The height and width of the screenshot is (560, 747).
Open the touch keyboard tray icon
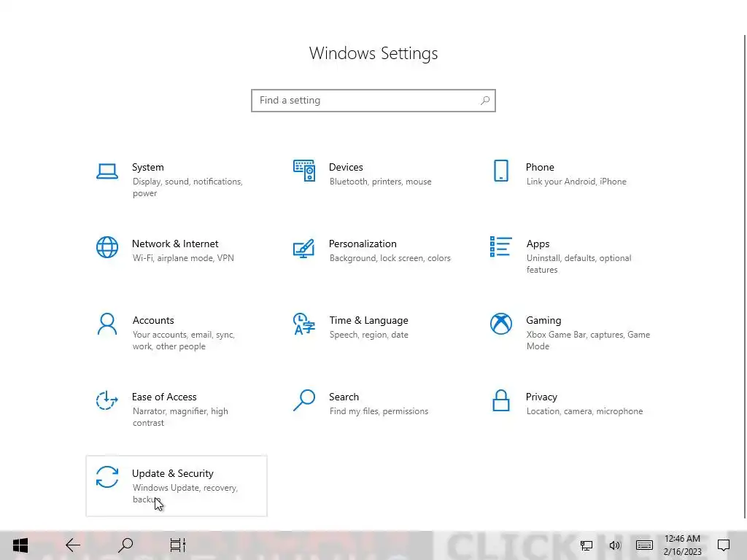click(644, 545)
